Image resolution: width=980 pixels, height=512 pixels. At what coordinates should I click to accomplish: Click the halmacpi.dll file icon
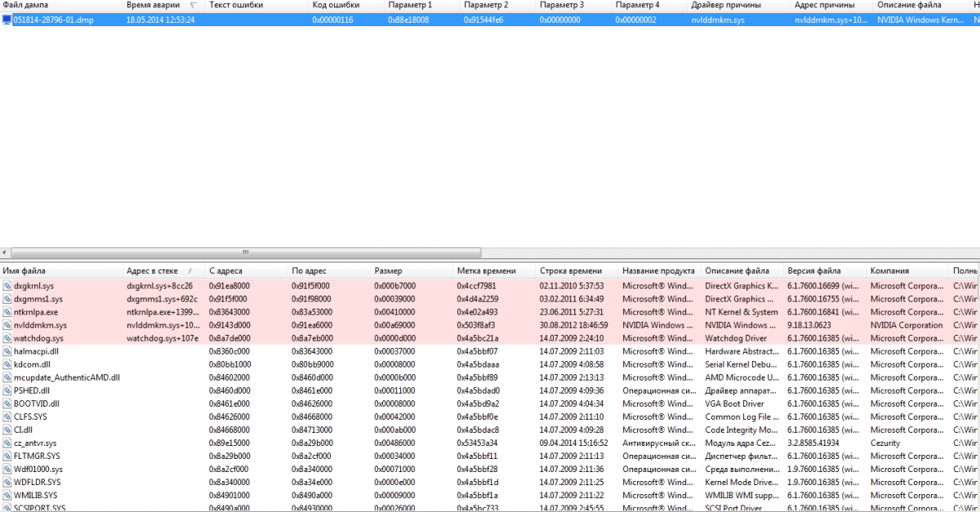coord(7,351)
